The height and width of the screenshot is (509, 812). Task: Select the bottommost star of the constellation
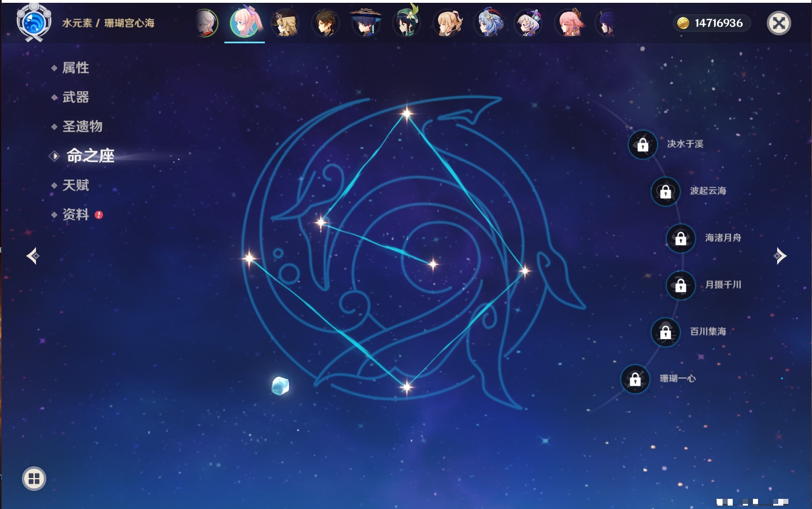(x=407, y=386)
